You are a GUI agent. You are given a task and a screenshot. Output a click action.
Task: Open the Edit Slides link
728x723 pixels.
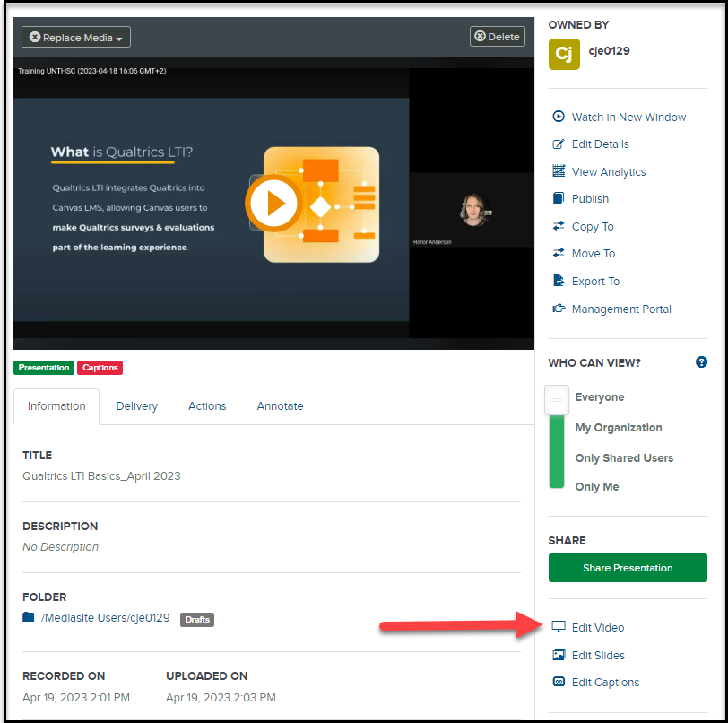point(598,656)
